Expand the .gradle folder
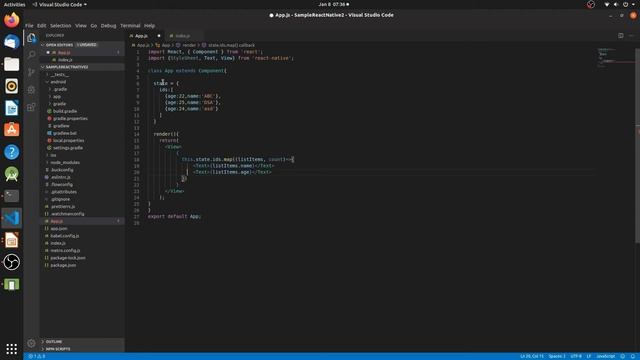Screen dimensions: 640x360 60,89
